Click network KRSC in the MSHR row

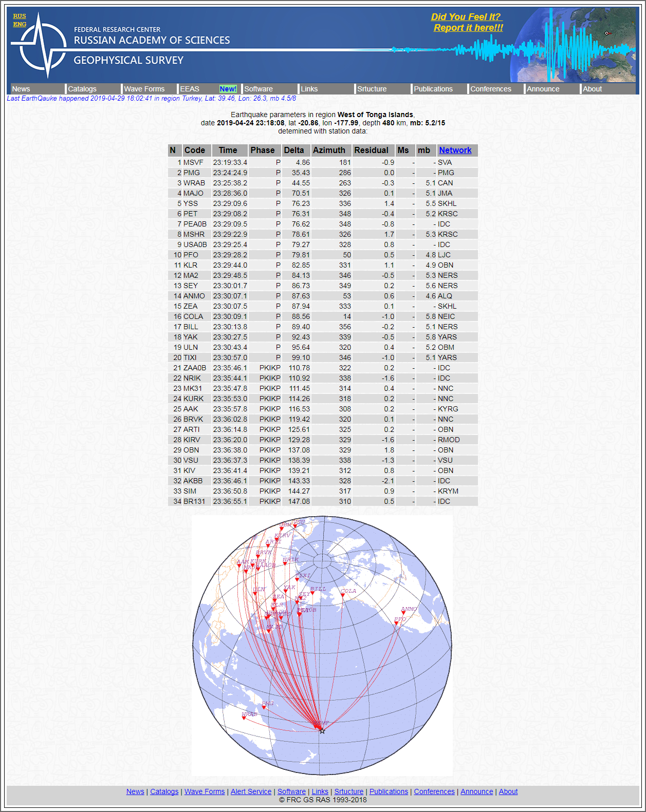point(448,234)
